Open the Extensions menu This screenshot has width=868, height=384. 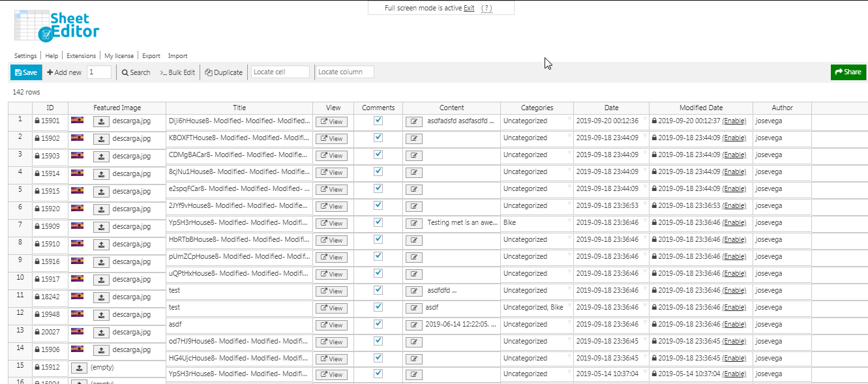[81, 56]
